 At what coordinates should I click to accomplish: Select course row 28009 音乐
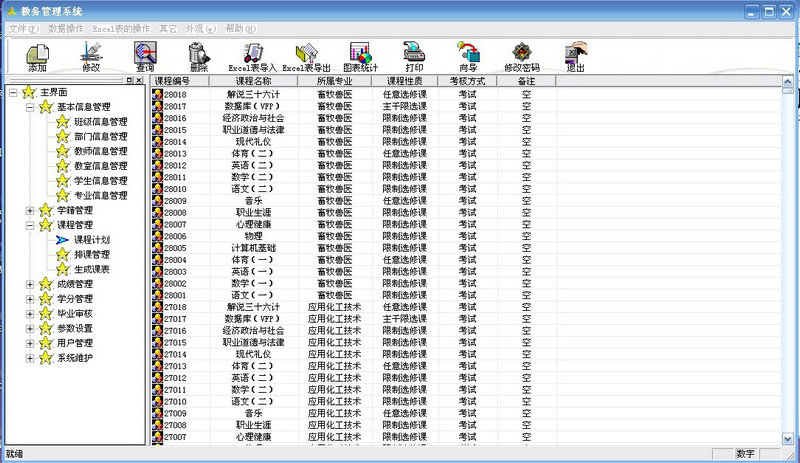(x=466, y=201)
